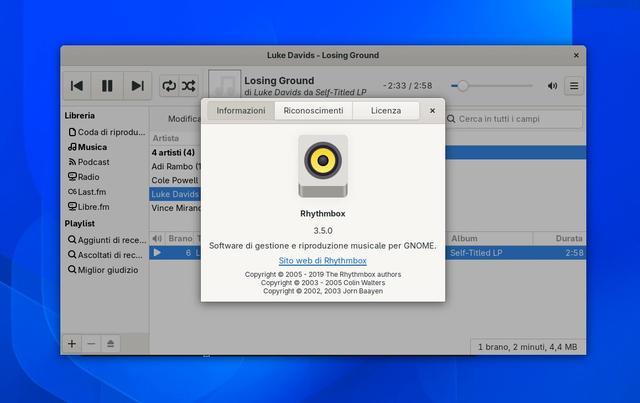Select artist Vince Miranda
The height and width of the screenshot is (403, 640).
176,208
